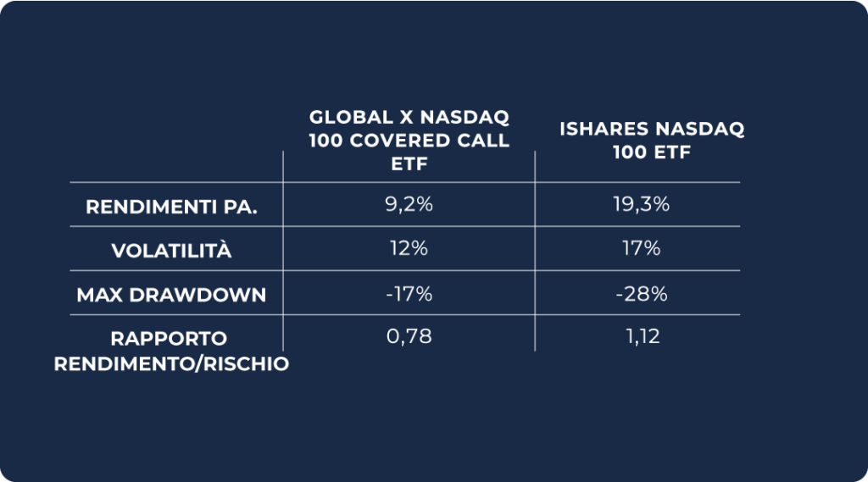This screenshot has height=482, width=868.
Task: Select the -28% max drawdown value
Action: click(x=643, y=294)
